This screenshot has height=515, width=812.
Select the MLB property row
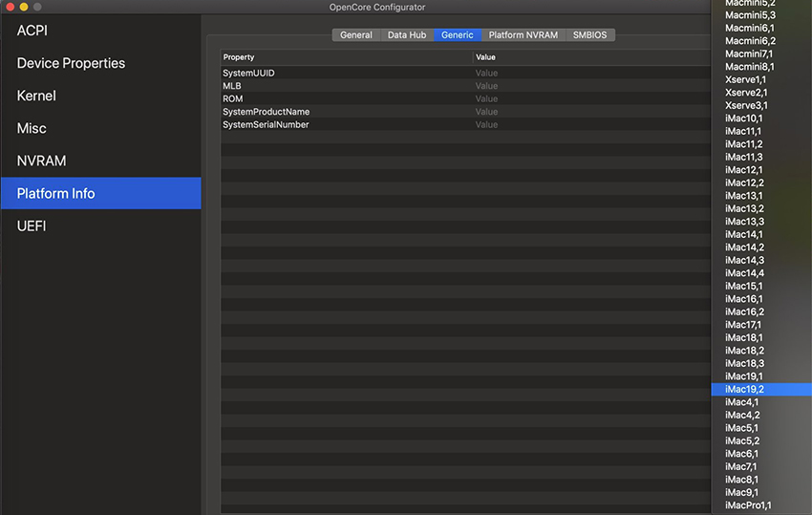pyautogui.click(x=465, y=86)
